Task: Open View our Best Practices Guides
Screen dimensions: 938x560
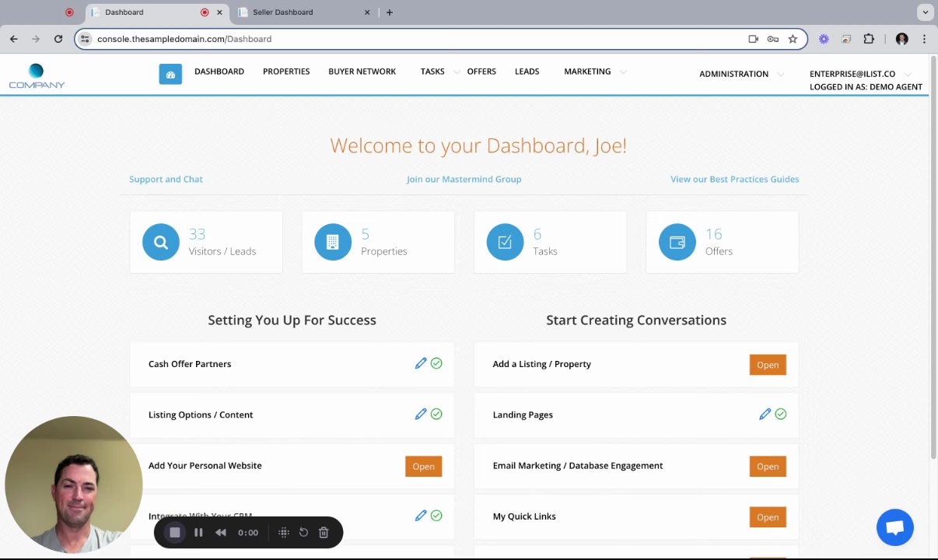Action: click(x=734, y=179)
